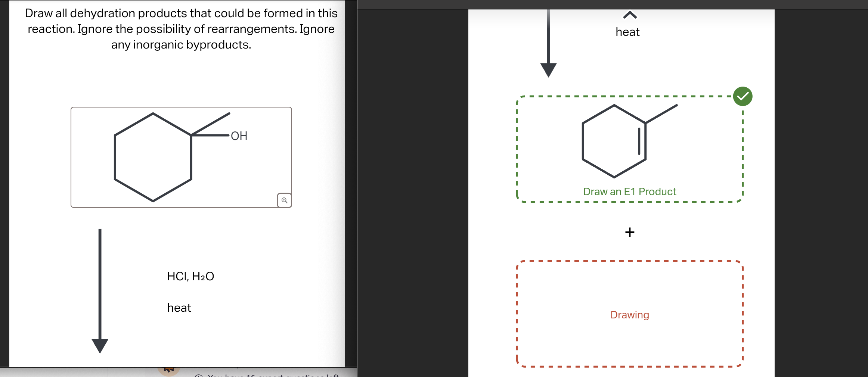This screenshot has width=868, height=377.
Task: Click the plus sign between answer boxes
Action: (x=629, y=232)
